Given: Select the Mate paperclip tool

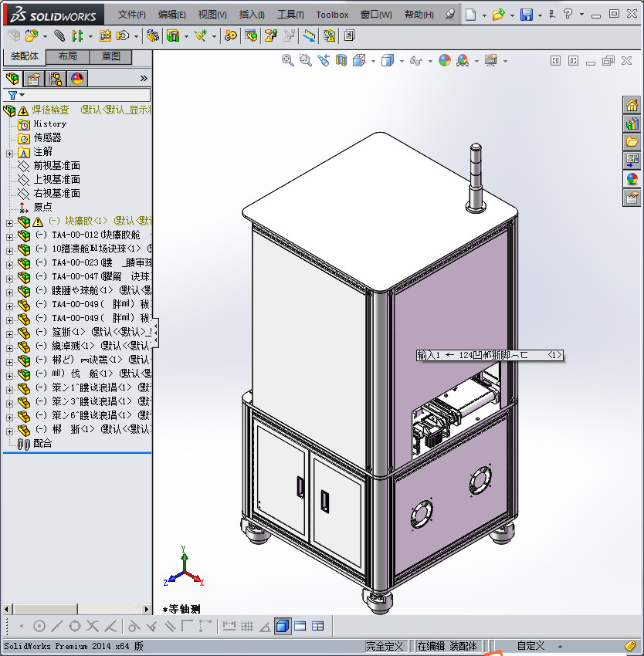Looking at the screenshot, I should point(59,36).
